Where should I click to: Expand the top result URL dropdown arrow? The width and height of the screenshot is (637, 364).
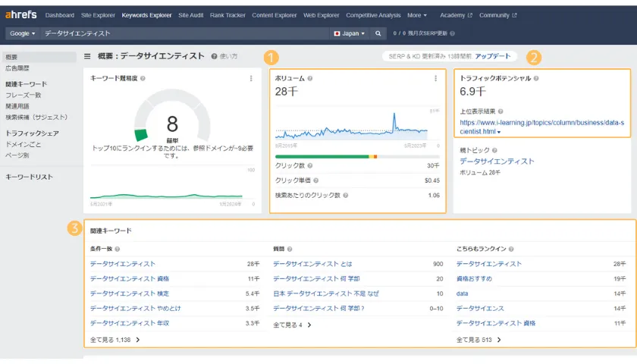pyautogui.click(x=499, y=132)
